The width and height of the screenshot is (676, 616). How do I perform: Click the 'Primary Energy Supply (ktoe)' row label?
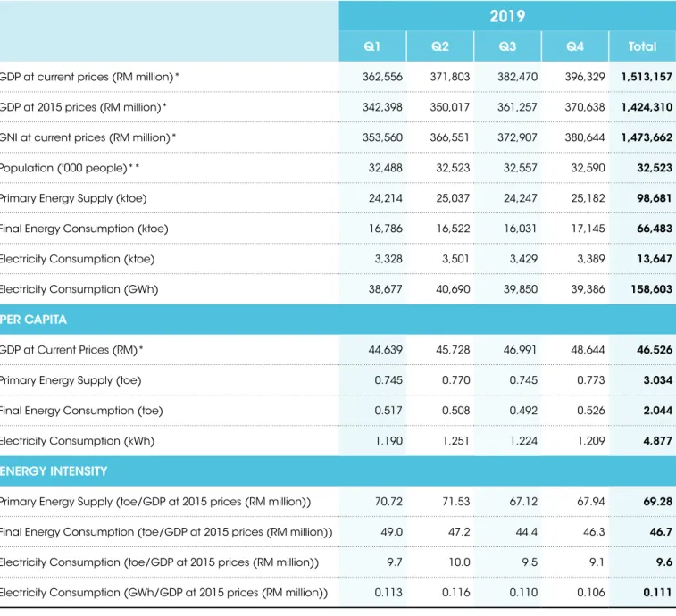tap(73, 198)
